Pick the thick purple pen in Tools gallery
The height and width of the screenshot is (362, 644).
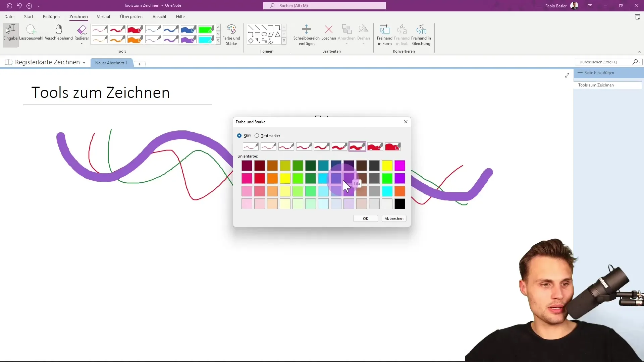(189, 40)
